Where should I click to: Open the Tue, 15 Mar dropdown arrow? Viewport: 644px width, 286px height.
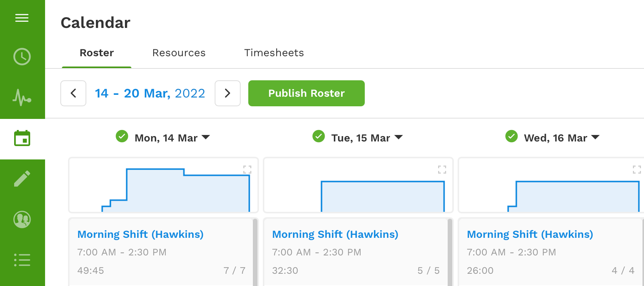399,137
